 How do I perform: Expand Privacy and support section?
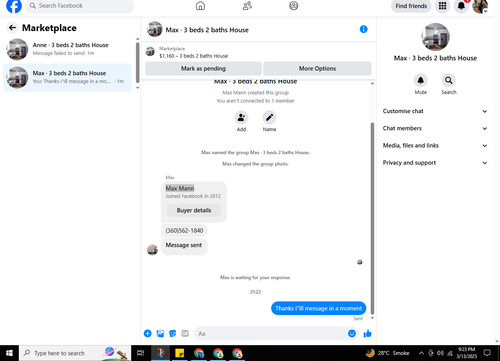pyautogui.click(x=435, y=163)
